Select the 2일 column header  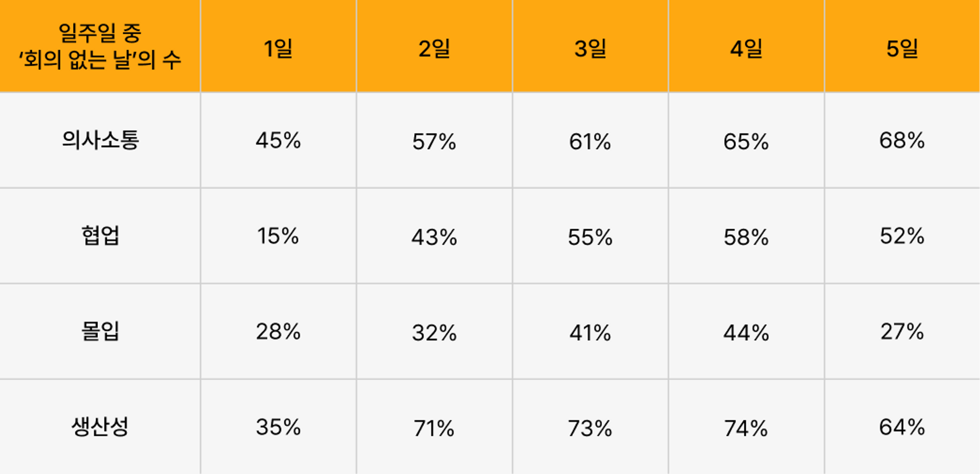pyautogui.click(x=434, y=46)
